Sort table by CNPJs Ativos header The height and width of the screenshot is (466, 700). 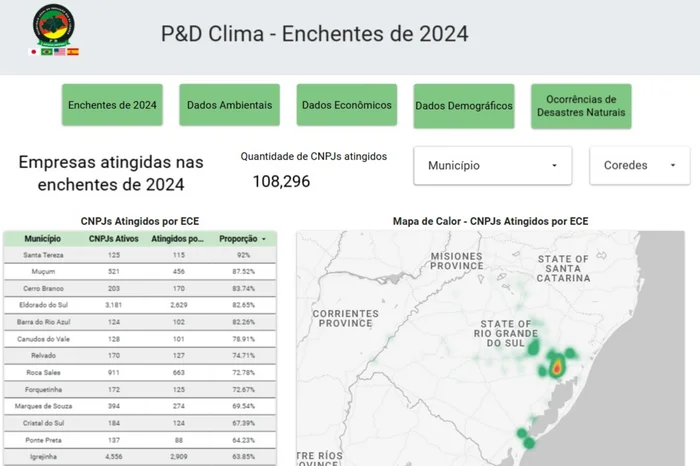[x=113, y=239]
